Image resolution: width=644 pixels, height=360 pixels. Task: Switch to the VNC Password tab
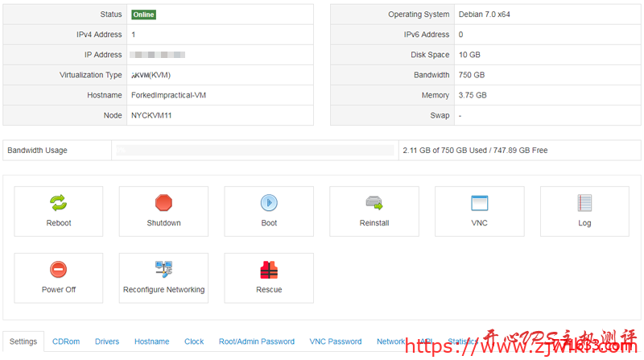coord(336,341)
